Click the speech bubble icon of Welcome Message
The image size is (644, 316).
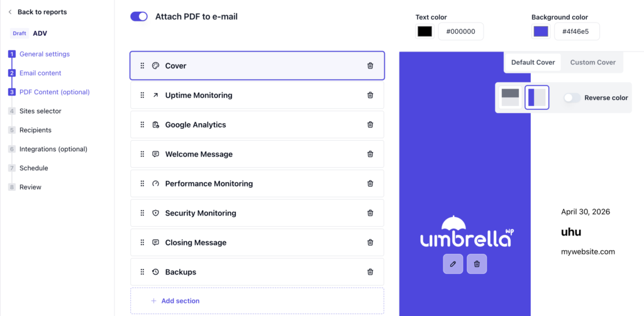(x=155, y=155)
